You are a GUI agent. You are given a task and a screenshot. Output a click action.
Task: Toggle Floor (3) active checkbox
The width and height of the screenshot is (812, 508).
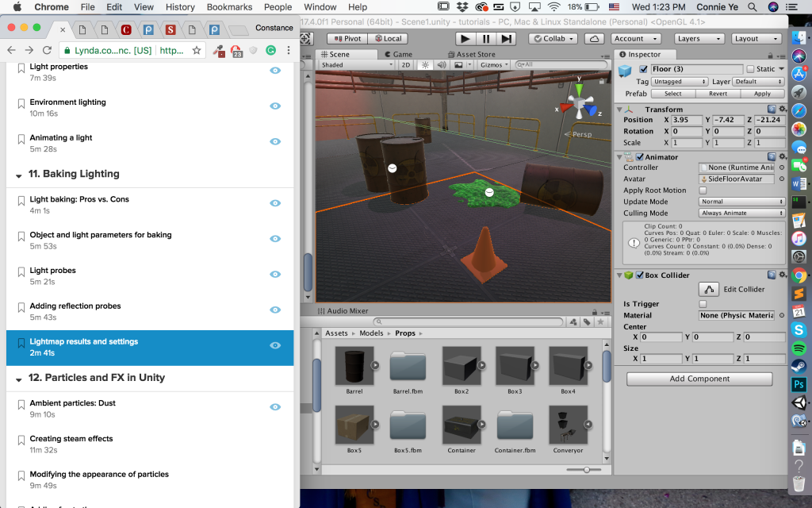pos(643,69)
